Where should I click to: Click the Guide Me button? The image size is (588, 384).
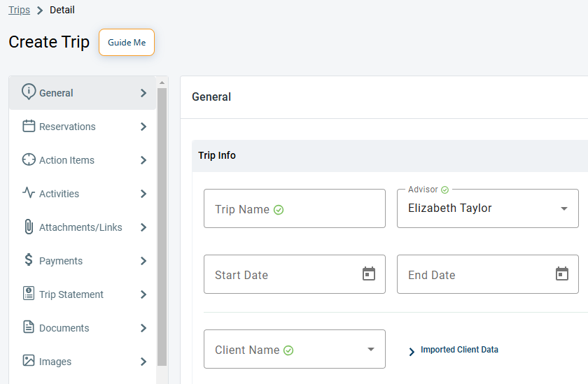pyautogui.click(x=127, y=43)
